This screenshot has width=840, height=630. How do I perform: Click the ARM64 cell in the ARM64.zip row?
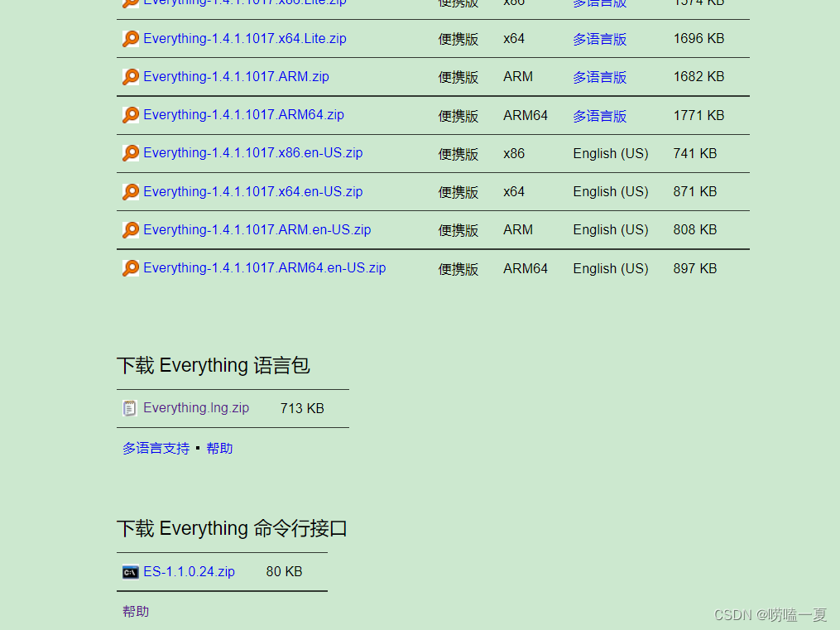(526, 116)
